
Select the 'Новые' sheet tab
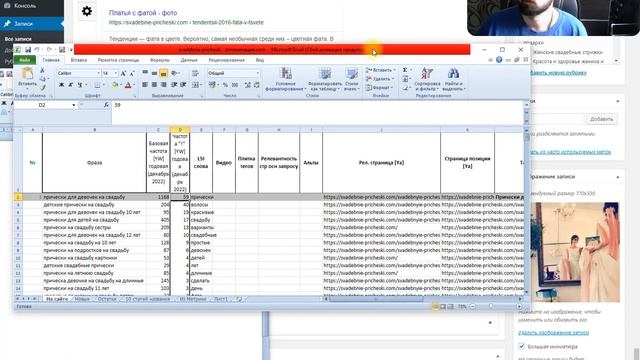point(82,299)
